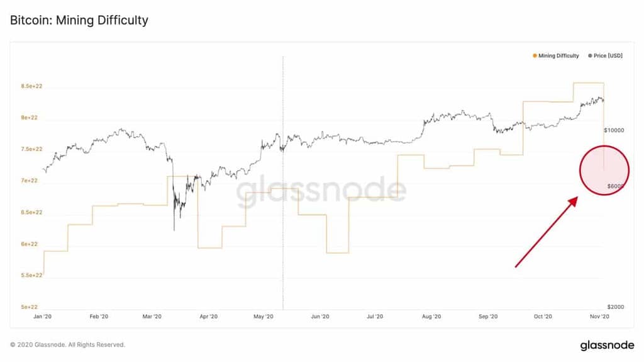Viewport: 644px width, 362px height.
Task: Click the $2000 price axis label
Action: [x=616, y=307]
